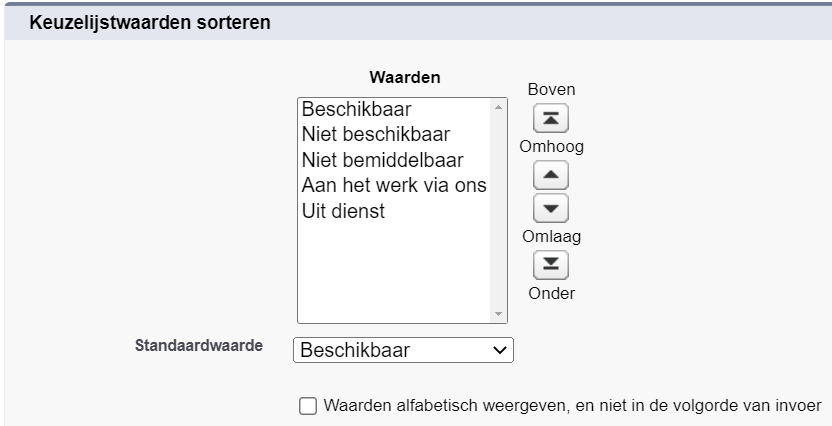The height and width of the screenshot is (426, 832).
Task: Click the Omlaag down-arrow button
Action: point(551,208)
